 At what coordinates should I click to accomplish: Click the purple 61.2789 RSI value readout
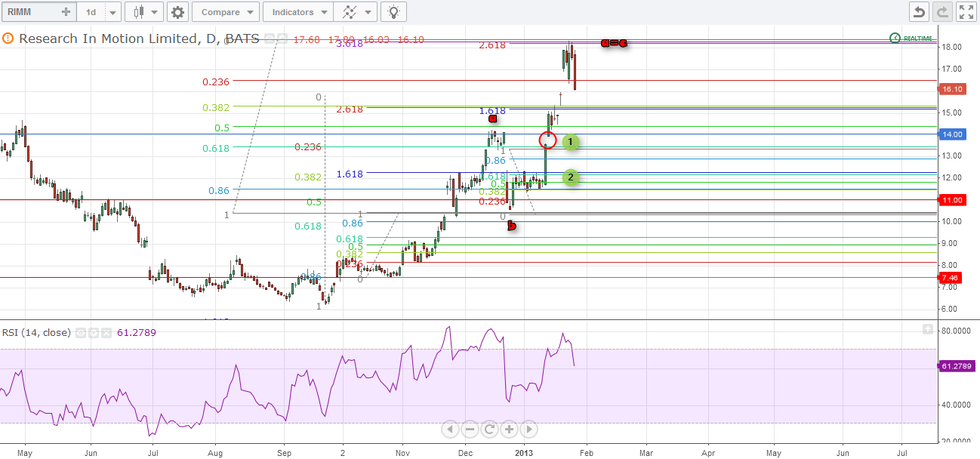(x=136, y=332)
